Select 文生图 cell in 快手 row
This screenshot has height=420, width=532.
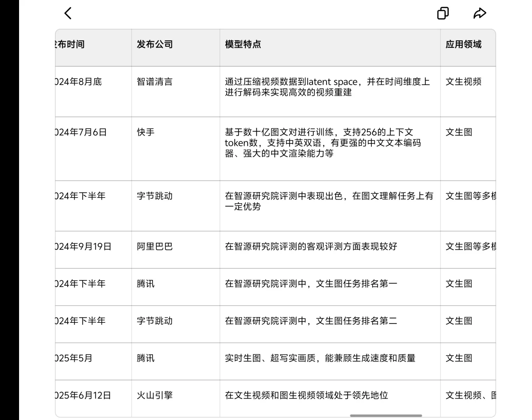(468, 149)
